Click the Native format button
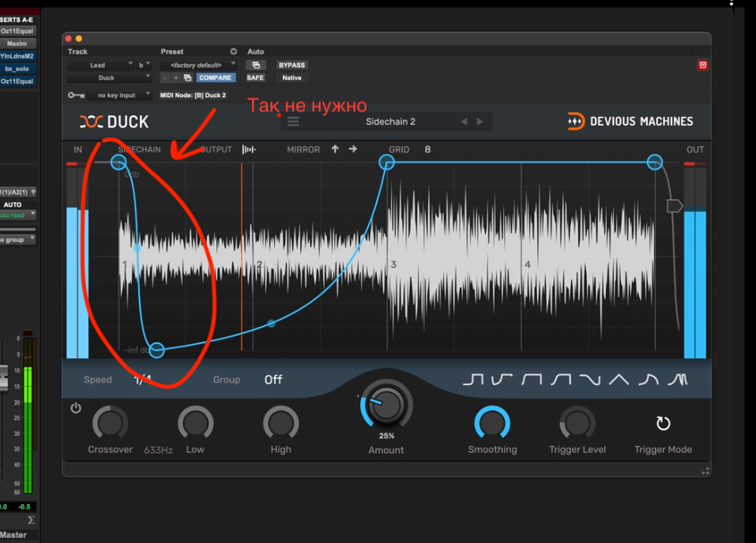This screenshot has height=543, width=756. click(291, 77)
